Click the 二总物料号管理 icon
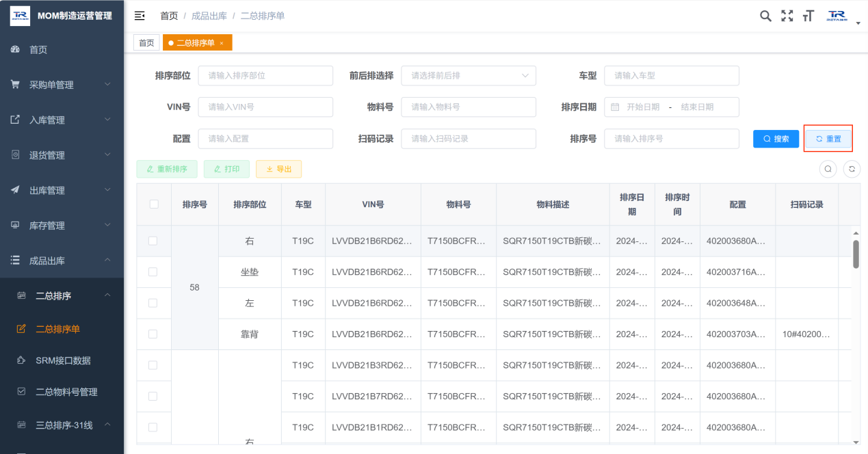The image size is (868, 454). [21, 392]
